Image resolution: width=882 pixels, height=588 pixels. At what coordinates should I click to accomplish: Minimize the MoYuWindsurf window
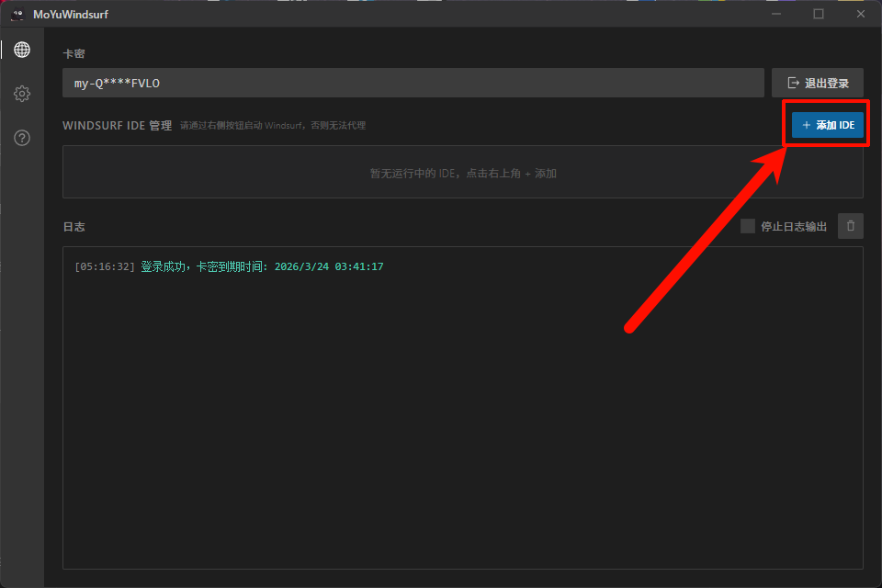tap(776, 14)
